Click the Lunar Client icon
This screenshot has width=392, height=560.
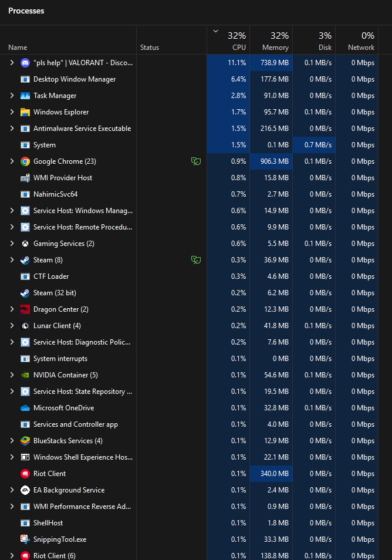point(25,326)
